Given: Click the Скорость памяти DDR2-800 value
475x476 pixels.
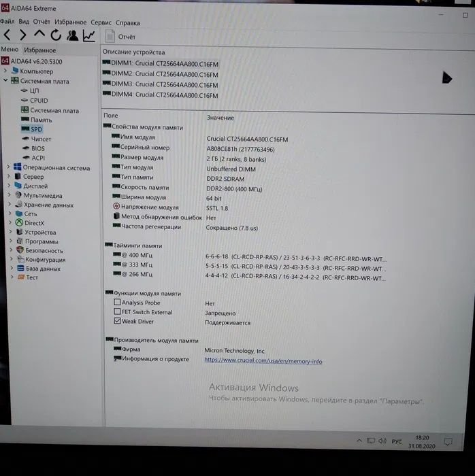Looking at the screenshot, I should point(234,188).
